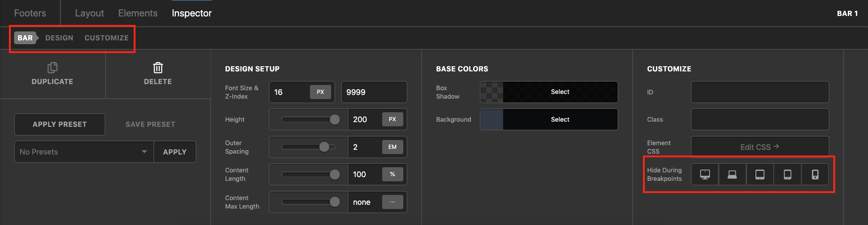868x225 pixels.
Task: Open Edit CSS link
Action: 760,147
